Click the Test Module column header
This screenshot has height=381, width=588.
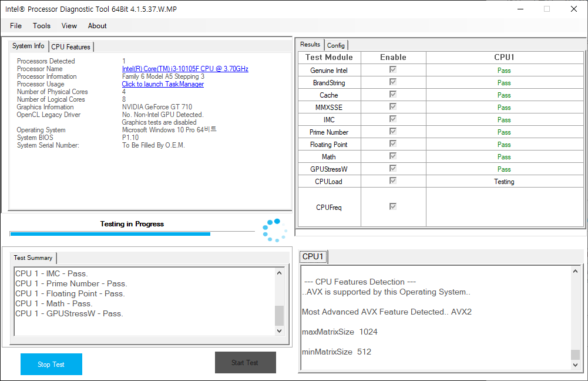tap(330, 58)
